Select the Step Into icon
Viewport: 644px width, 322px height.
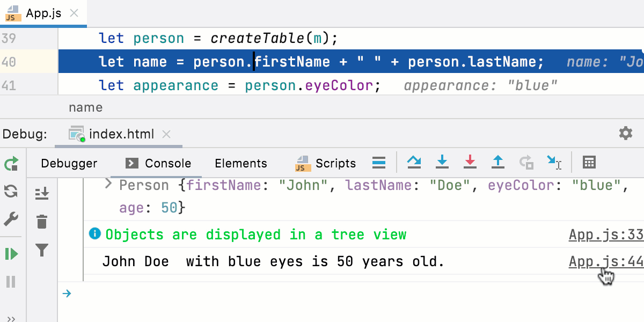pyautogui.click(x=442, y=162)
